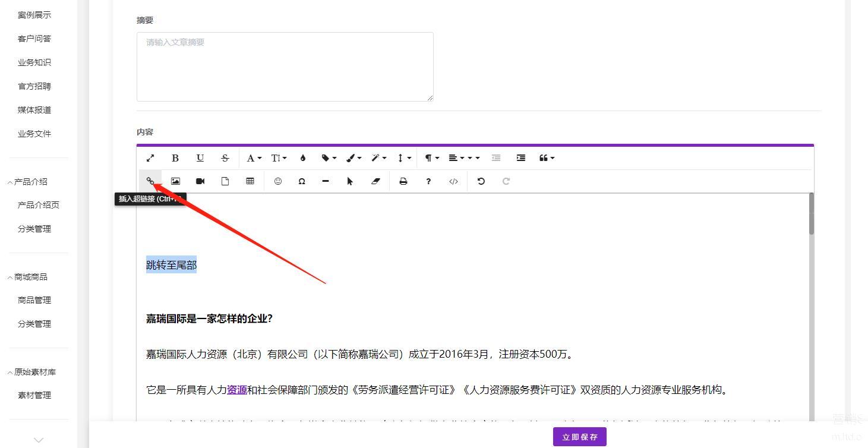Open the emoticon picker

coord(277,181)
